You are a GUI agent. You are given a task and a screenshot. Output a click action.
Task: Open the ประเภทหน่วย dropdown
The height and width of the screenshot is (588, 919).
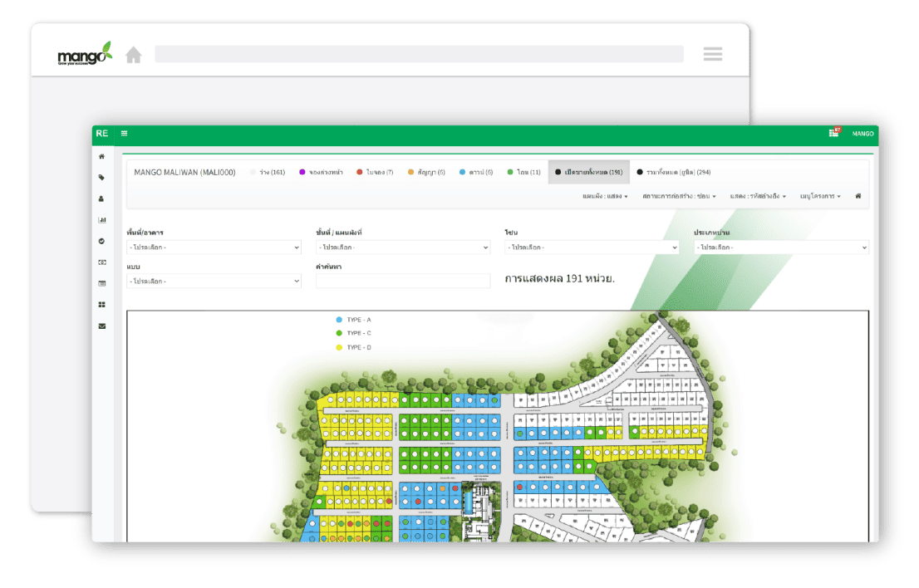781,247
